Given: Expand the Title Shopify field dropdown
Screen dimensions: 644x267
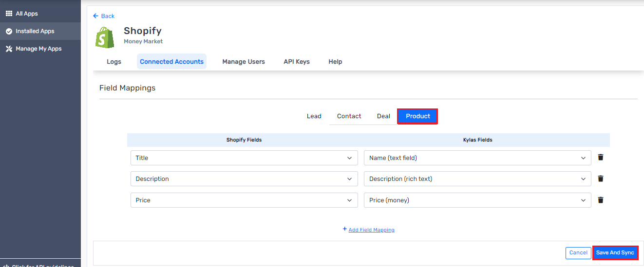Looking at the screenshot, I should 244,158.
